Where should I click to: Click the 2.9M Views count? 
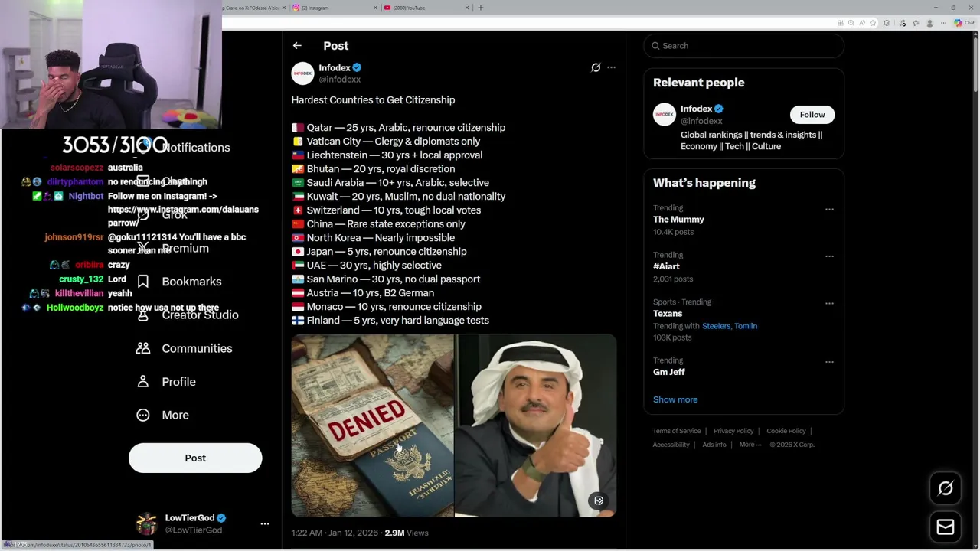[x=407, y=533]
